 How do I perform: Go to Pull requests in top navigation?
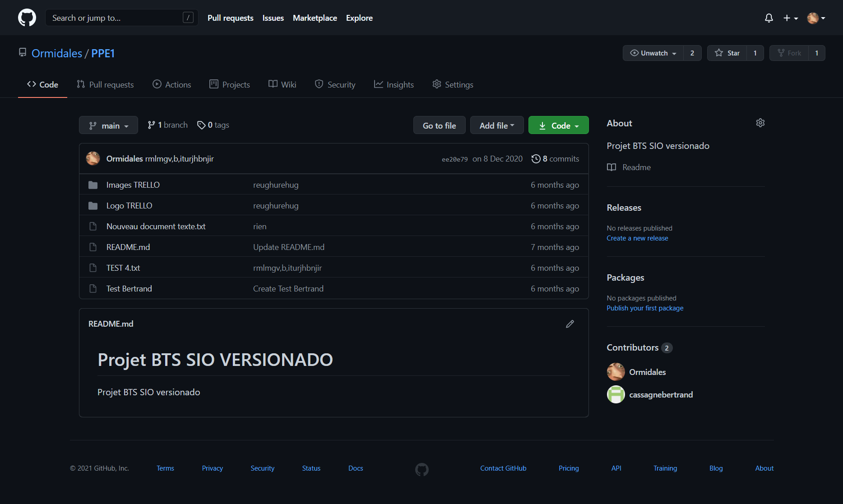click(x=230, y=18)
